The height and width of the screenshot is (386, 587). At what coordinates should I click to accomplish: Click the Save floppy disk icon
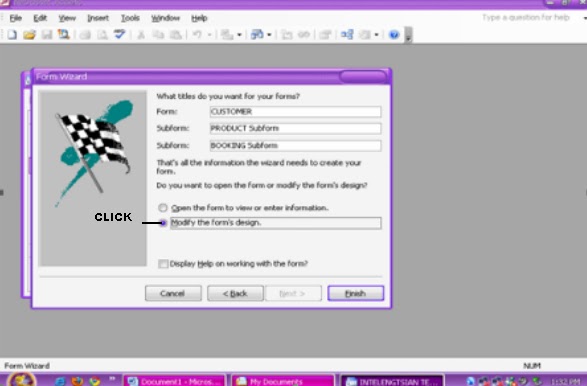47,35
